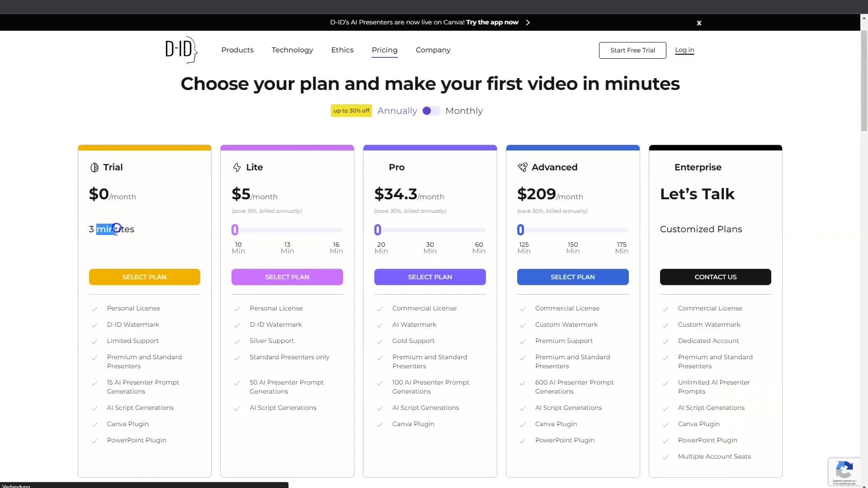Viewport: 868px width, 488px height.
Task: Click the Try the app now link
Action: click(x=492, y=22)
